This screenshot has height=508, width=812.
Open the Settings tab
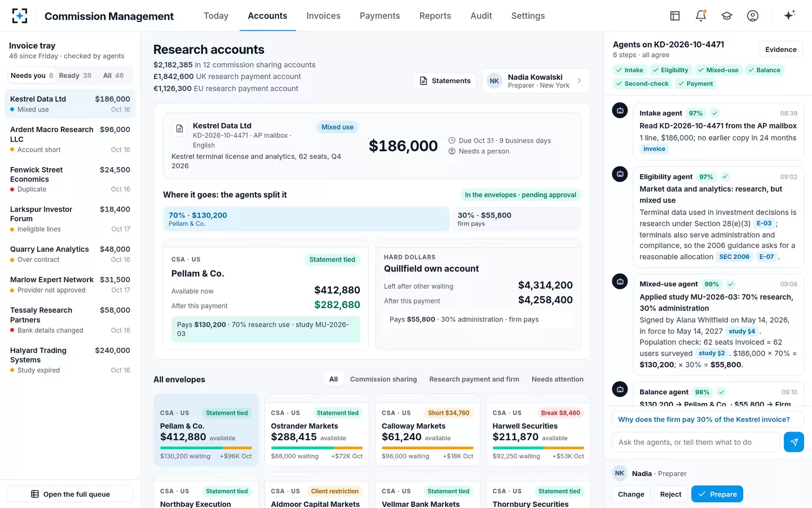tap(528, 16)
